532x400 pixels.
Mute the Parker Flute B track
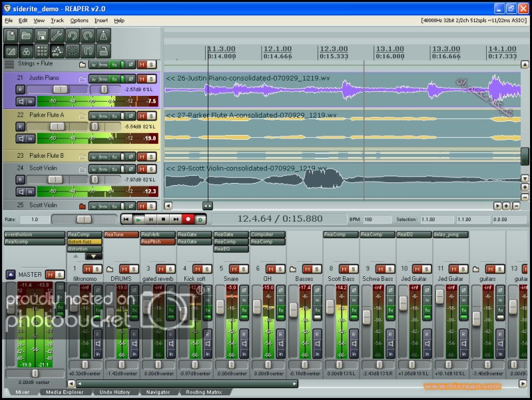pos(142,157)
